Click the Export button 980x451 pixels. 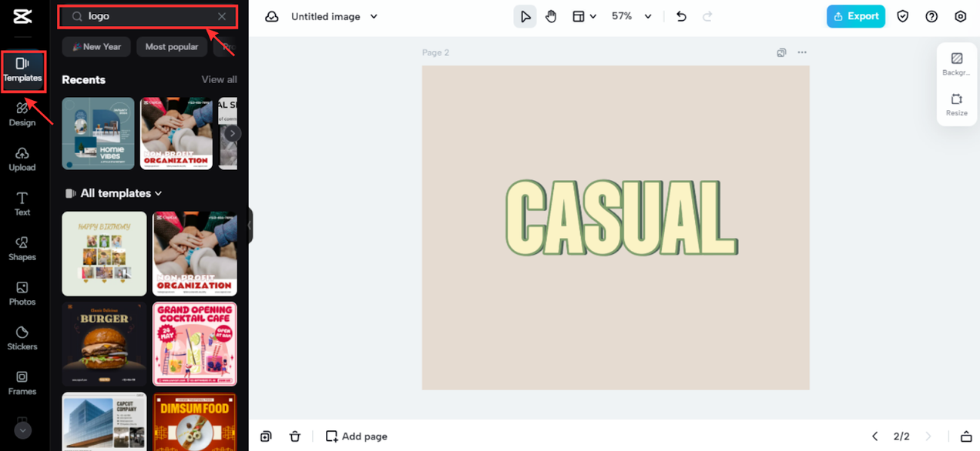(856, 16)
